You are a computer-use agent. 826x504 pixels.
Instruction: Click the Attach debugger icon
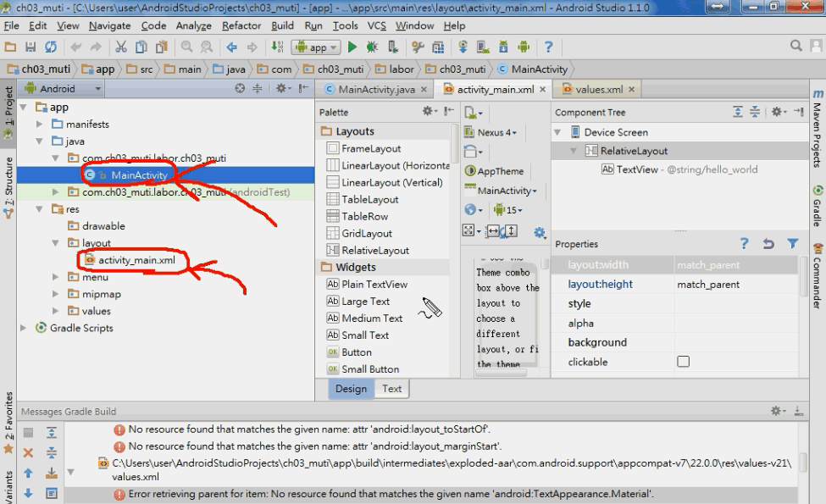(393, 47)
